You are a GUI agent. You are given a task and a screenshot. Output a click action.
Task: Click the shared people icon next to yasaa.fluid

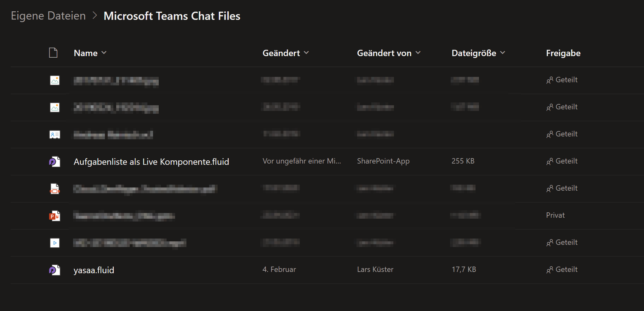coord(550,270)
